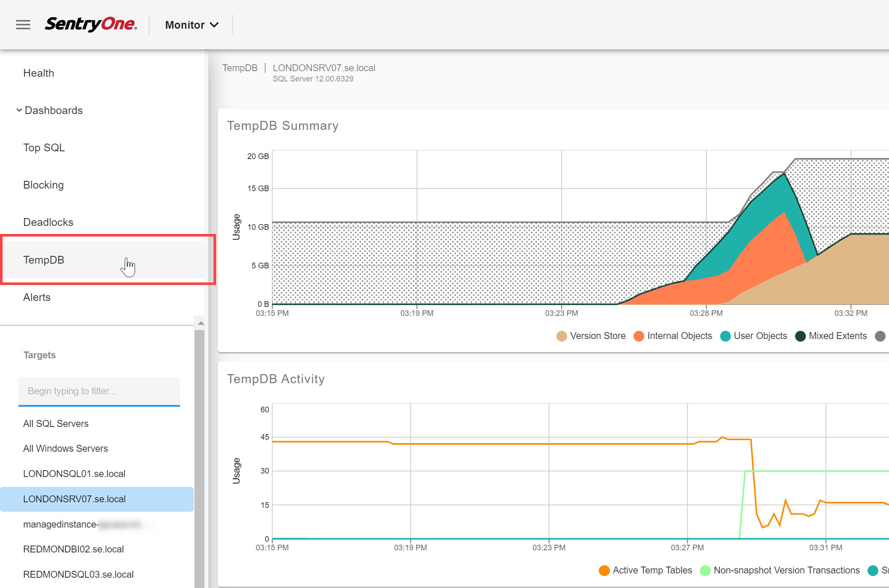Screen dimensions: 889x588
Task: Select the TempDB menu item
Action: [44, 260]
